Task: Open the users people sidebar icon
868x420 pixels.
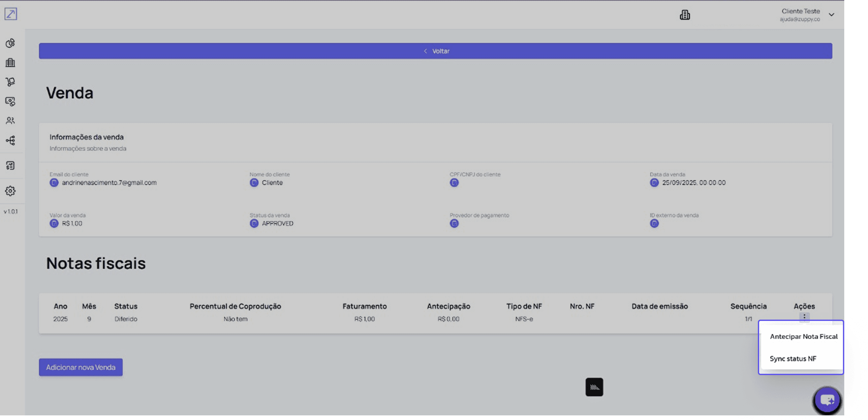Action: [11, 121]
